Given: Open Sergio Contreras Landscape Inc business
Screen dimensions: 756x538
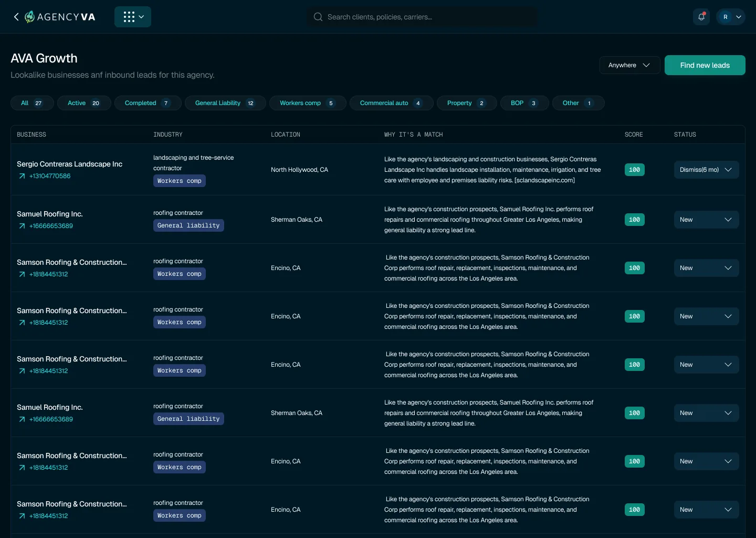Looking at the screenshot, I should [x=69, y=164].
